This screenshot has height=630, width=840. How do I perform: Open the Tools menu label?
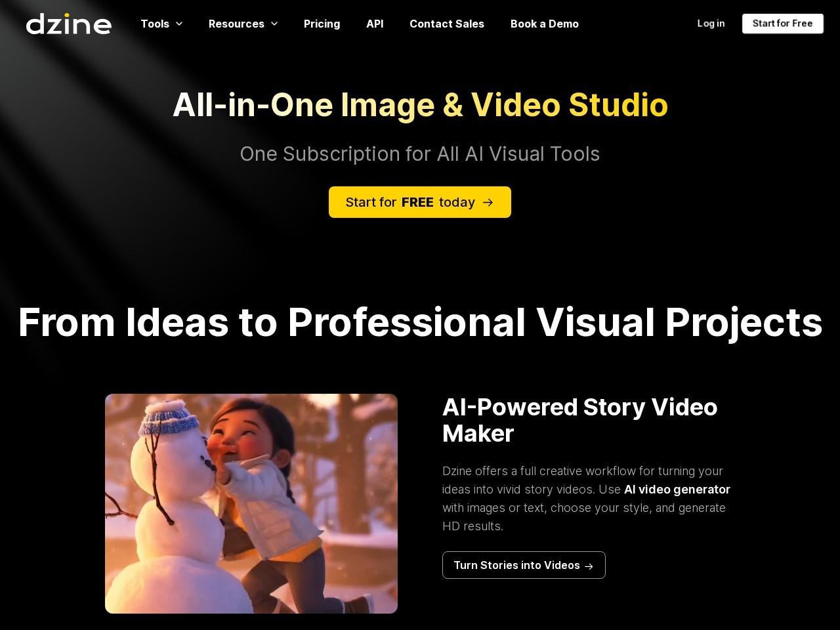pos(155,24)
